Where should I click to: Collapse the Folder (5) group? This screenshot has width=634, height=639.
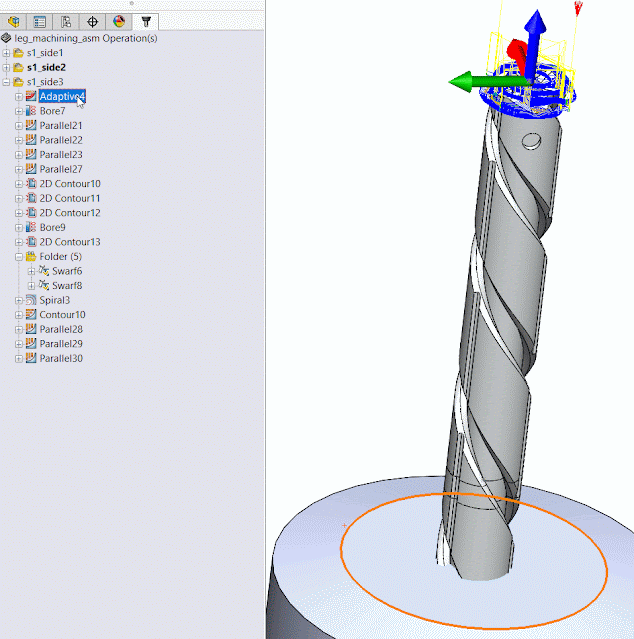(x=19, y=257)
